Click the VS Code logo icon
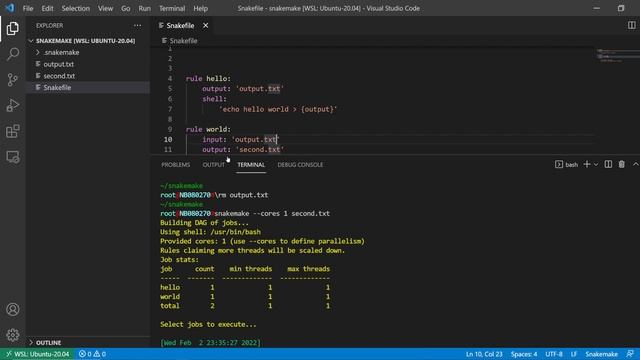This screenshot has height=360, width=640. coord(10,8)
